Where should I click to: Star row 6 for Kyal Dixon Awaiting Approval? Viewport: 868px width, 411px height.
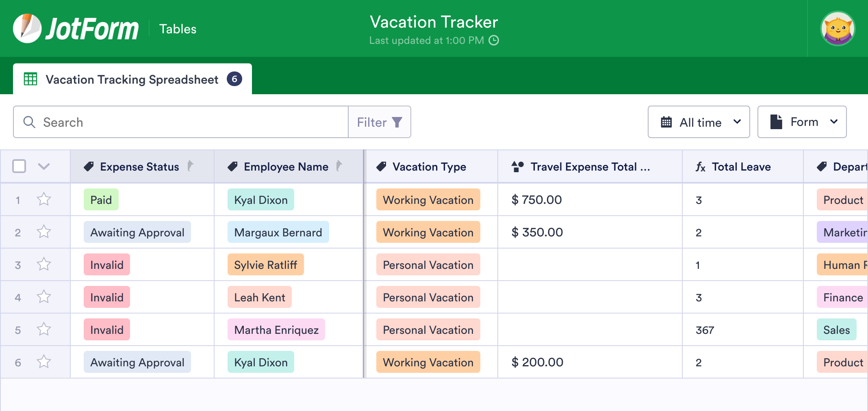44,361
